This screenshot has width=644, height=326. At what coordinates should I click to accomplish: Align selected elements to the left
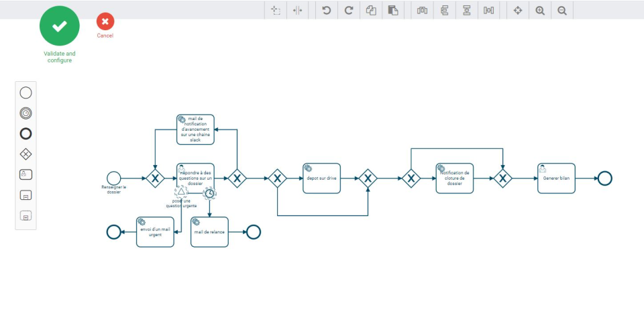[x=444, y=10]
